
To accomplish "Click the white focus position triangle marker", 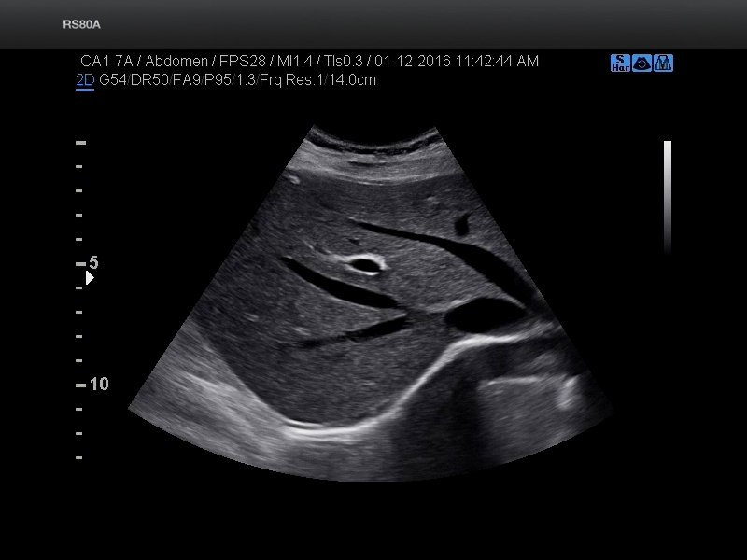I will (x=90, y=277).
